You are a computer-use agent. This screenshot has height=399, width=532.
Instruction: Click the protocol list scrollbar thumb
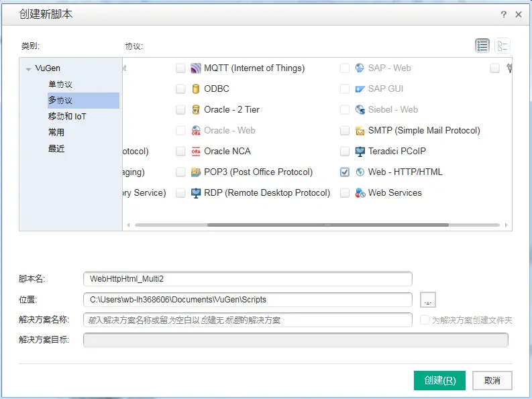click(328, 225)
